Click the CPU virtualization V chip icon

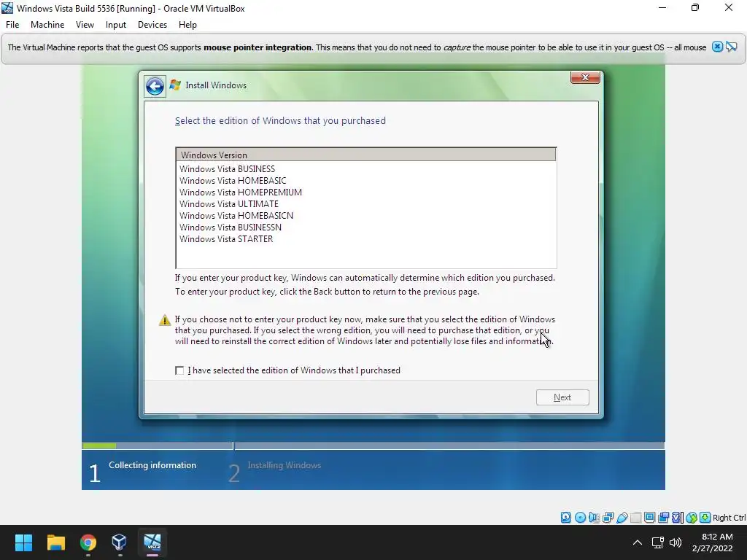[x=677, y=518]
